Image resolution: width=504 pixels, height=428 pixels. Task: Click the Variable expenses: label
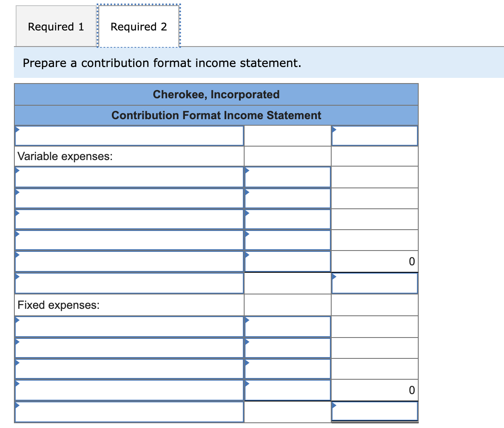pyautogui.click(x=65, y=156)
